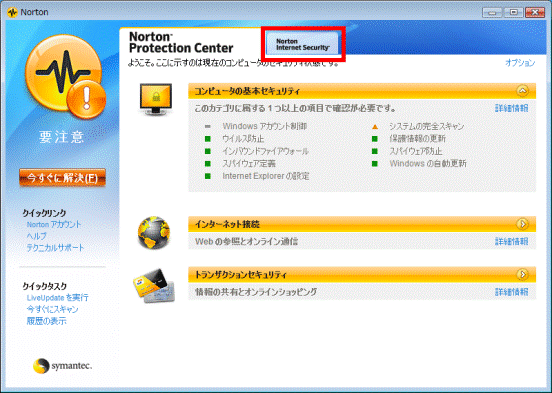552x393 pixels.
Task: Click green status square beside スパイウェア防止
Action: coord(375,151)
